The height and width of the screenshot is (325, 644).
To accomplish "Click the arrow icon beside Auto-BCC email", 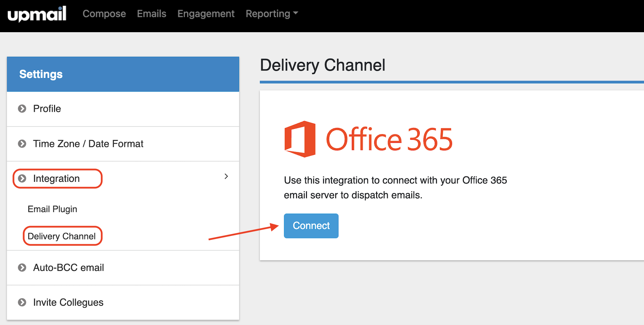I will (x=22, y=268).
